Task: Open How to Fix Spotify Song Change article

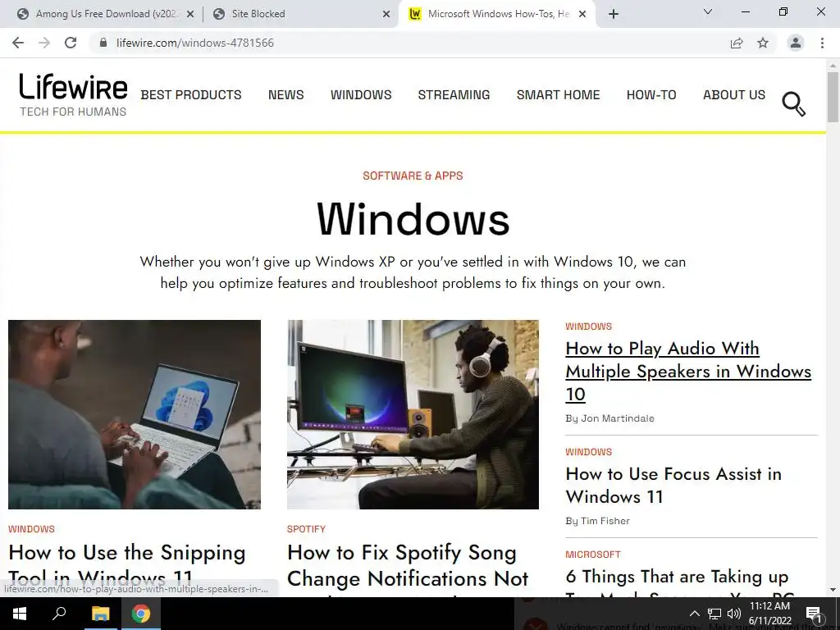Action: 408,565
